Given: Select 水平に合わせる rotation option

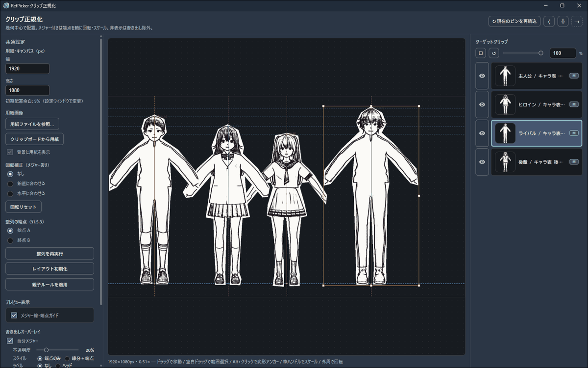Looking at the screenshot, I should pyautogui.click(x=10, y=193).
